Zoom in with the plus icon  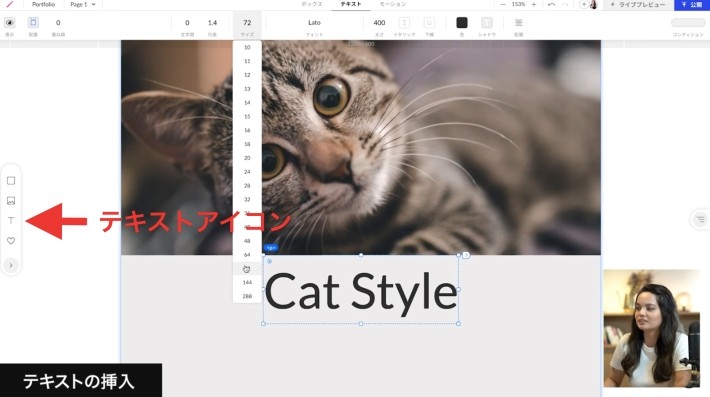tap(534, 5)
